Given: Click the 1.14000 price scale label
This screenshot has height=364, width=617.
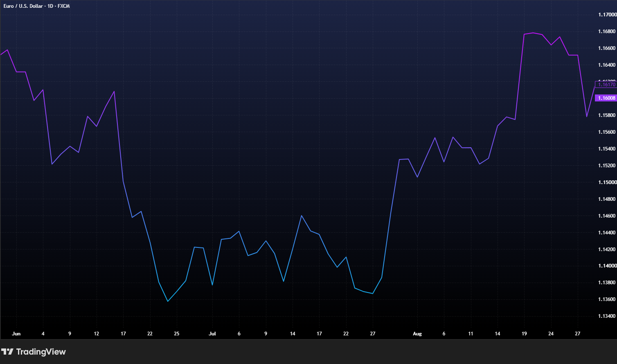Looking at the screenshot, I should tap(607, 266).
